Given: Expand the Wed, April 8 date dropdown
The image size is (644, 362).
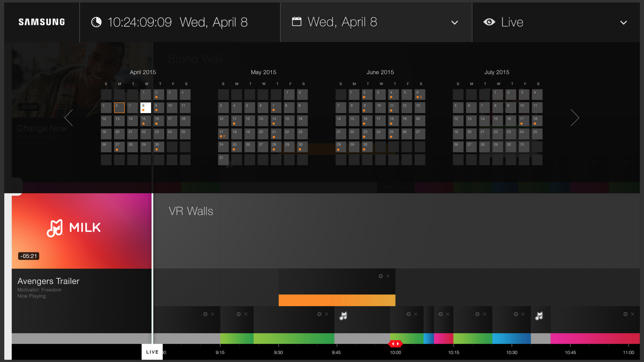Looking at the screenshot, I should tap(455, 23).
